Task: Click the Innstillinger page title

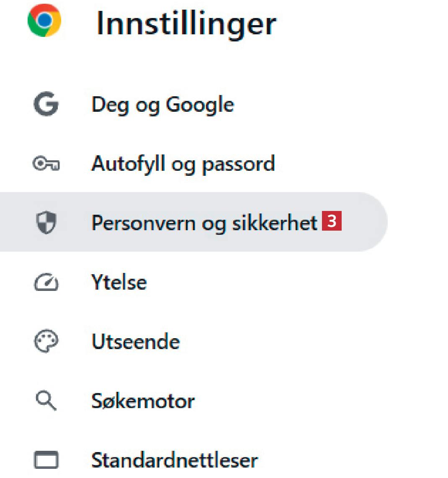Action: (186, 23)
